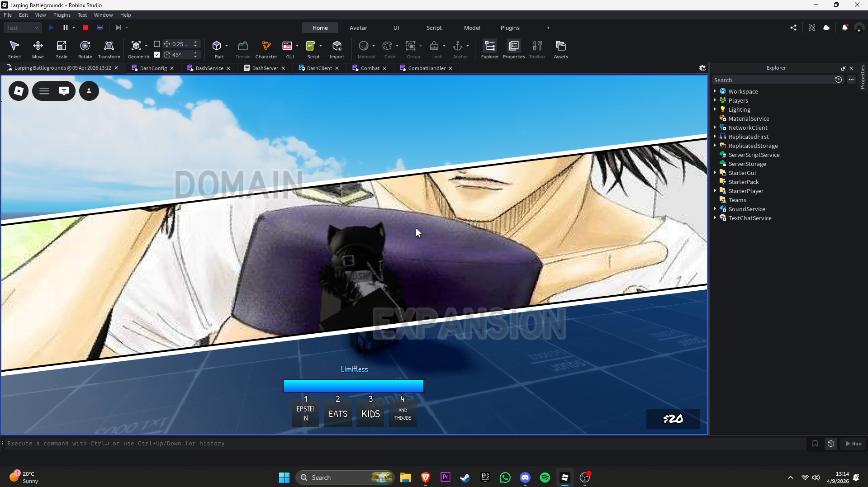
Task: Open the Explorer more options ellipsis
Action: click(851, 80)
